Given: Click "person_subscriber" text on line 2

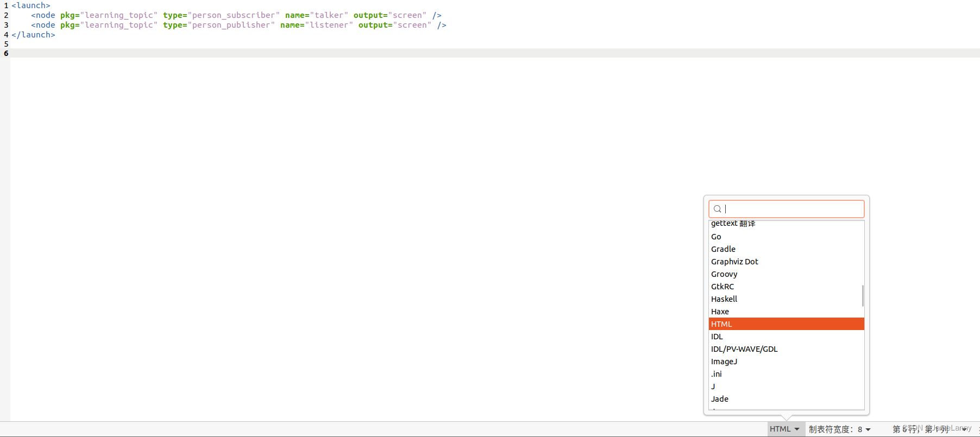Looking at the screenshot, I should point(234,15).
